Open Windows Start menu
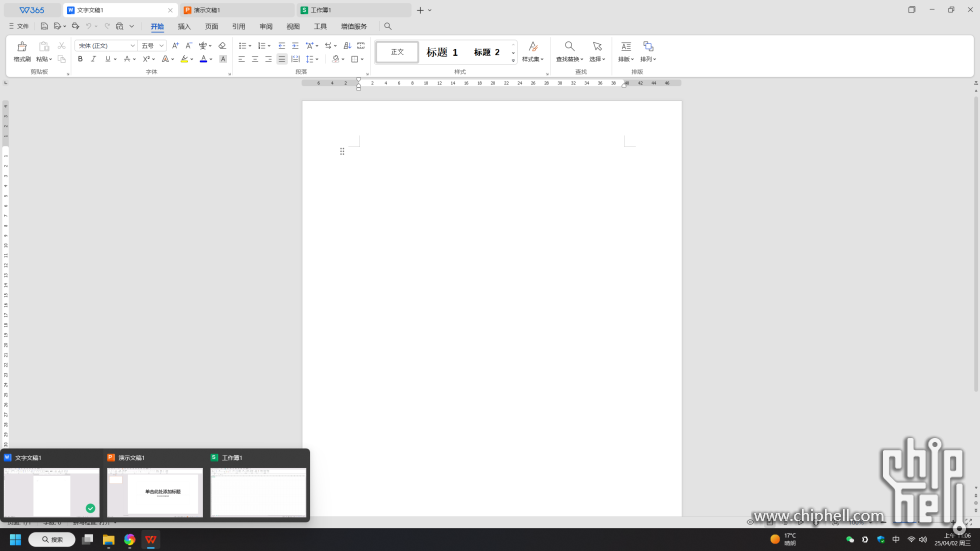This screenshot has height=551, width=980. point(16,539)
